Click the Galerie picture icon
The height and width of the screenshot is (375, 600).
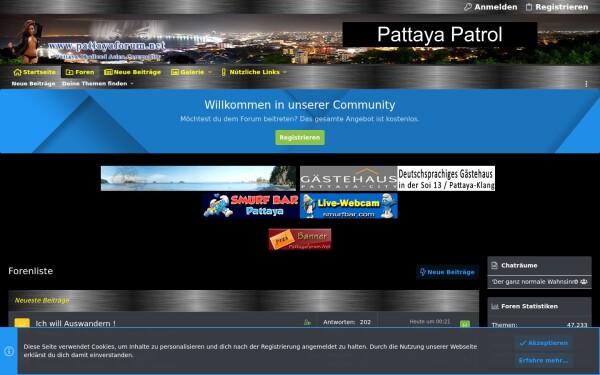click(x=175, y=72)
